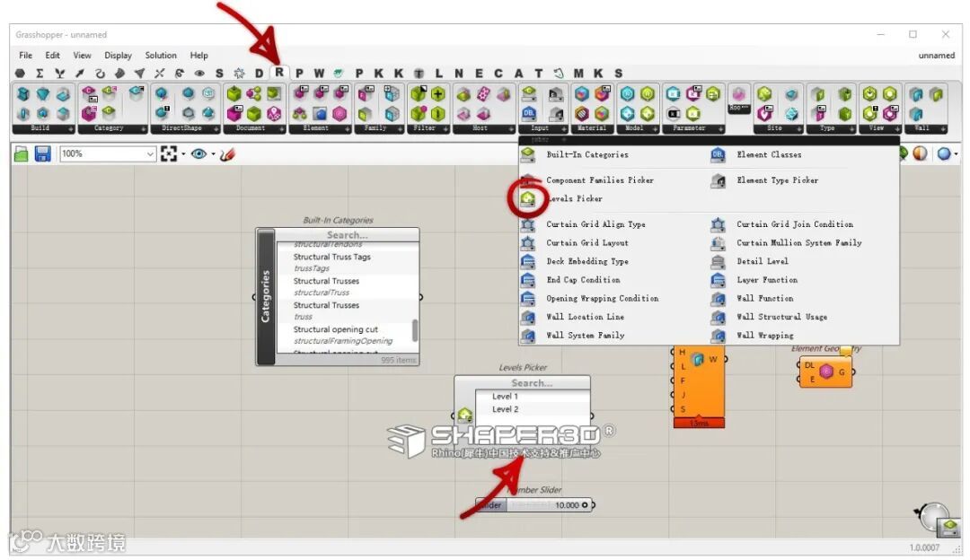The height and width of the screenshot is (560, 970).
Task: Expand the Parameter panel
Action: (721, 128)
